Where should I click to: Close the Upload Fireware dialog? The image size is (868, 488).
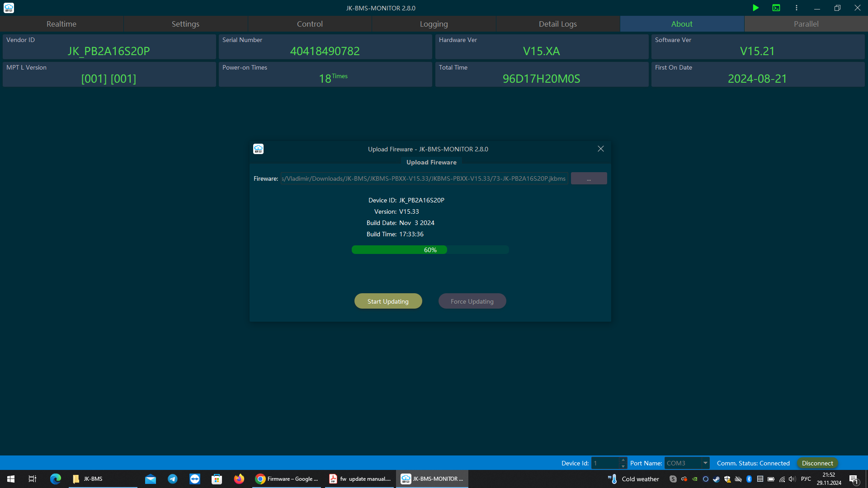pos(601,149)
